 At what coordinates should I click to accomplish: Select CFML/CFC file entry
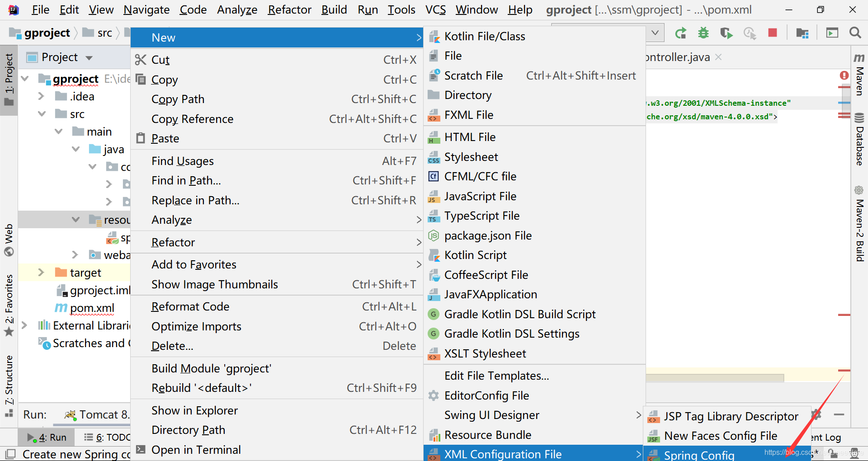pos(534,176)
